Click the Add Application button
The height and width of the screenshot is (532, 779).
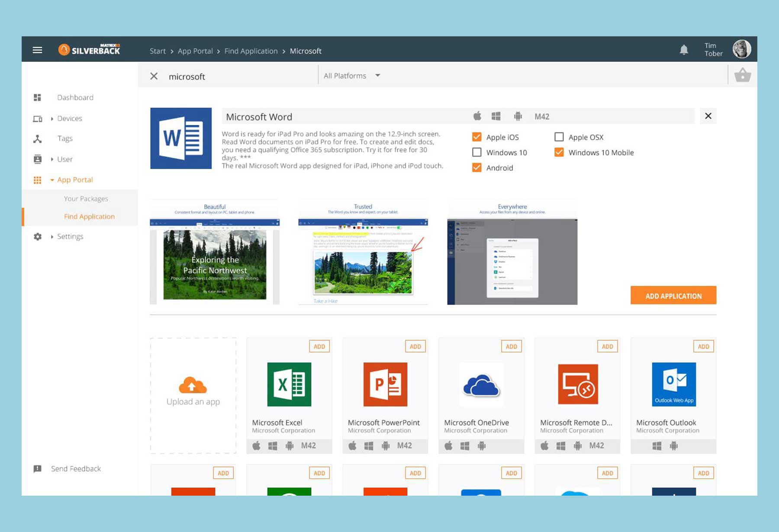tap(673, 295)
